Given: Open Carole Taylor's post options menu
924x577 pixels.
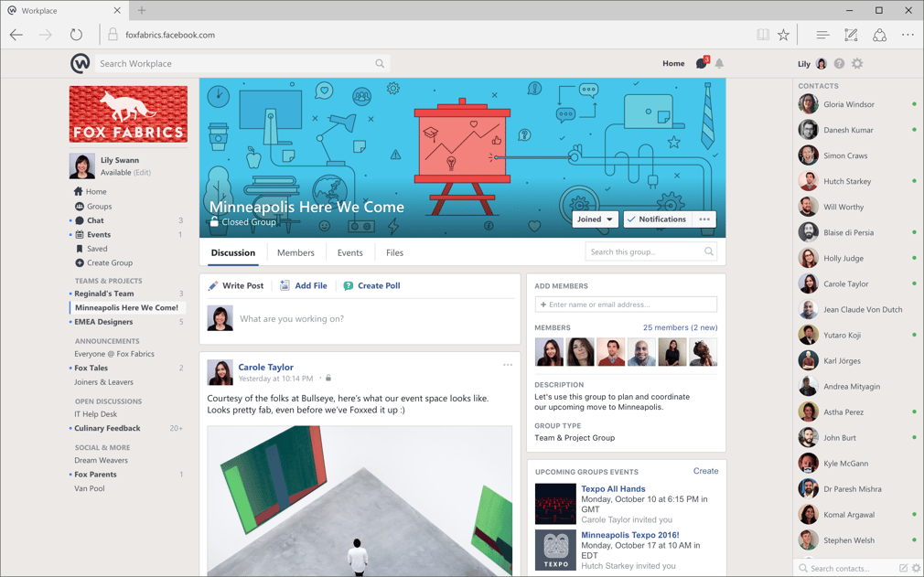Looking at the screenshot, I should (x=508, y=365).
